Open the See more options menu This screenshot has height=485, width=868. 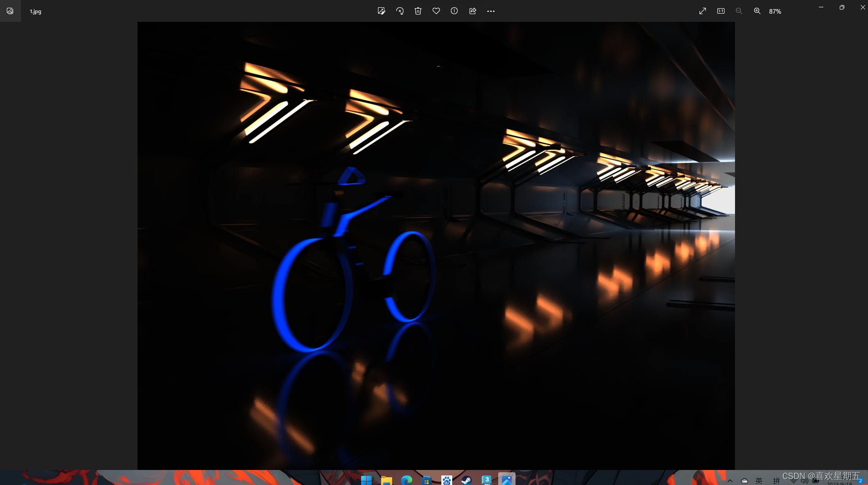coord(491,11)
